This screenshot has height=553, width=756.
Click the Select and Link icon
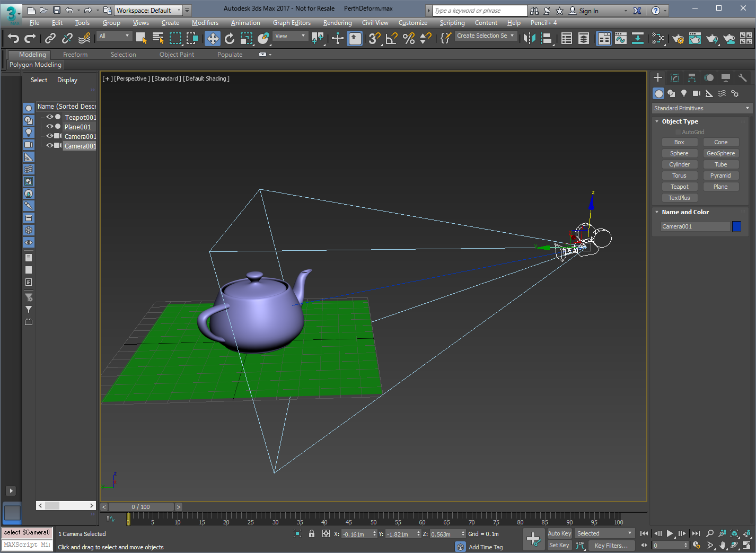[x=50, y=38]
